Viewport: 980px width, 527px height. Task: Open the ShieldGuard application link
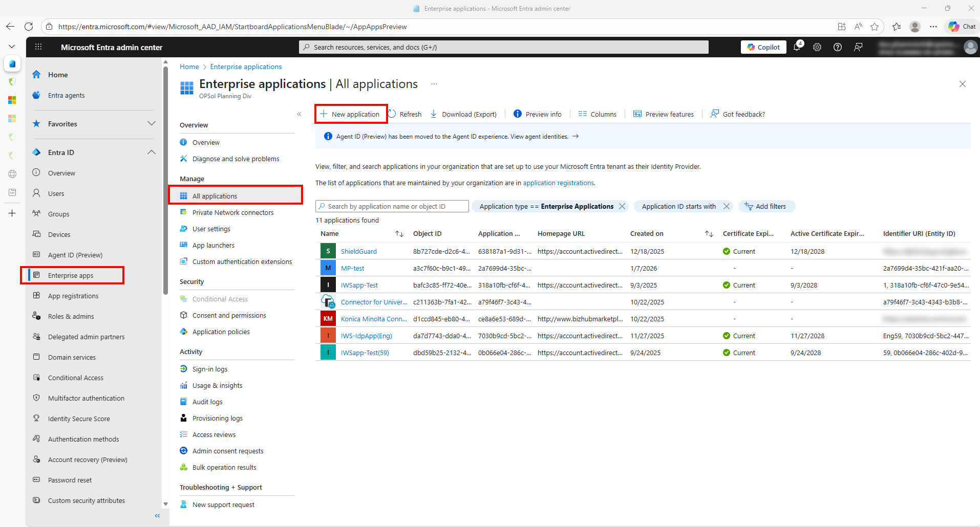pyautogui.click(x=358, y=251)
